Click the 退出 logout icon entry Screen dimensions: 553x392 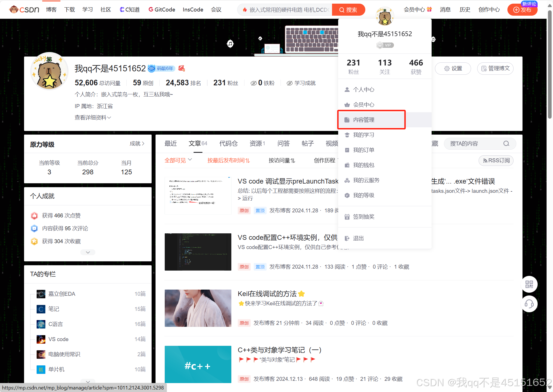tap(347, 238)
